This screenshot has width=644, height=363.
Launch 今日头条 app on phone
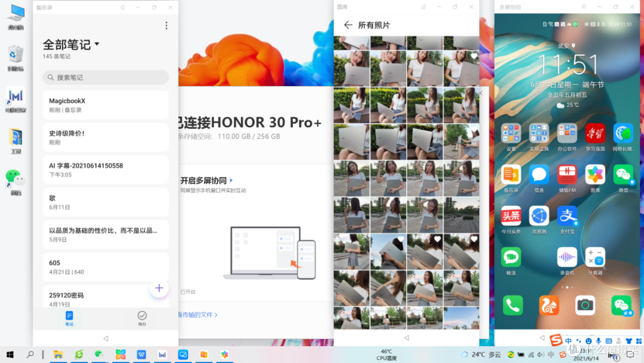511,220
